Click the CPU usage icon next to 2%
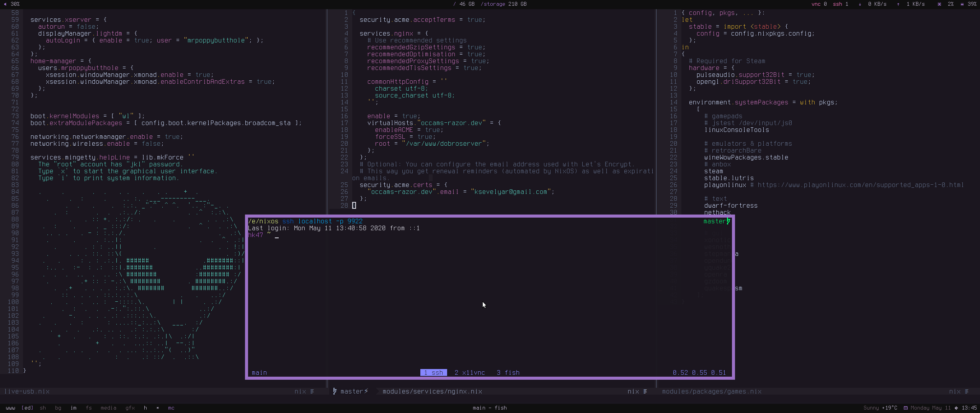 click(x=939, y=4)
